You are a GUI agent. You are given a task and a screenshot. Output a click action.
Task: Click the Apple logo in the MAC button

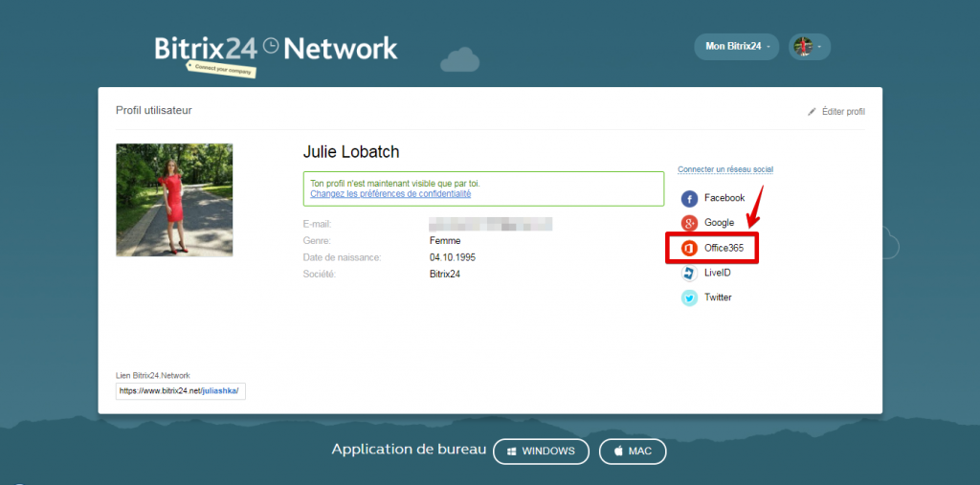pyautogui.click(x=618, y=452)
